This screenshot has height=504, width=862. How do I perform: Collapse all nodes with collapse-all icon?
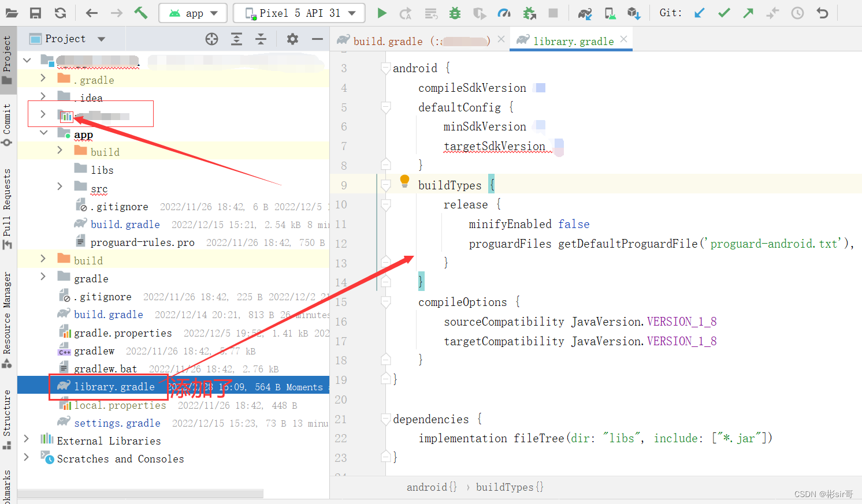point(261,39)
